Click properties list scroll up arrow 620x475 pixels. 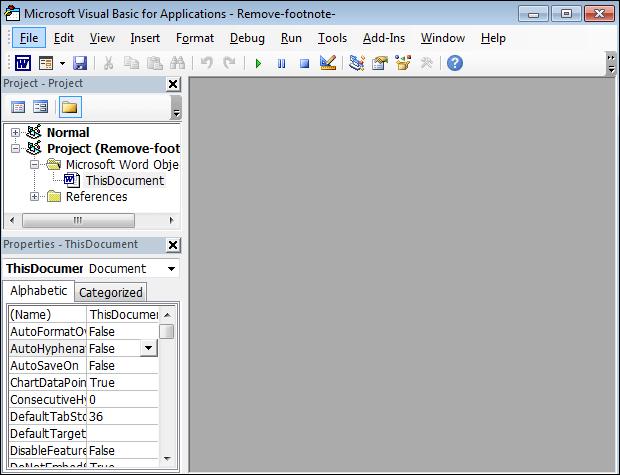(x=167, y=315)
